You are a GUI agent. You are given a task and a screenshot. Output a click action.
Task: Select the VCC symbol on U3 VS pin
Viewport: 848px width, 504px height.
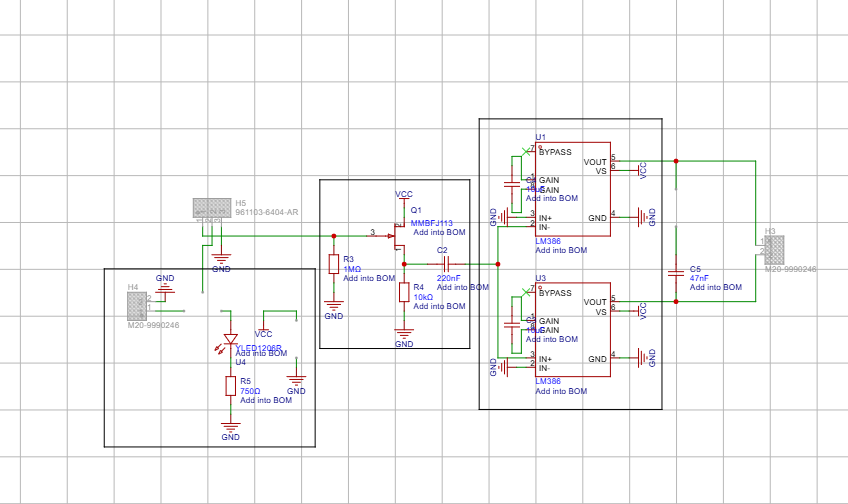click(x=640, y=311)
